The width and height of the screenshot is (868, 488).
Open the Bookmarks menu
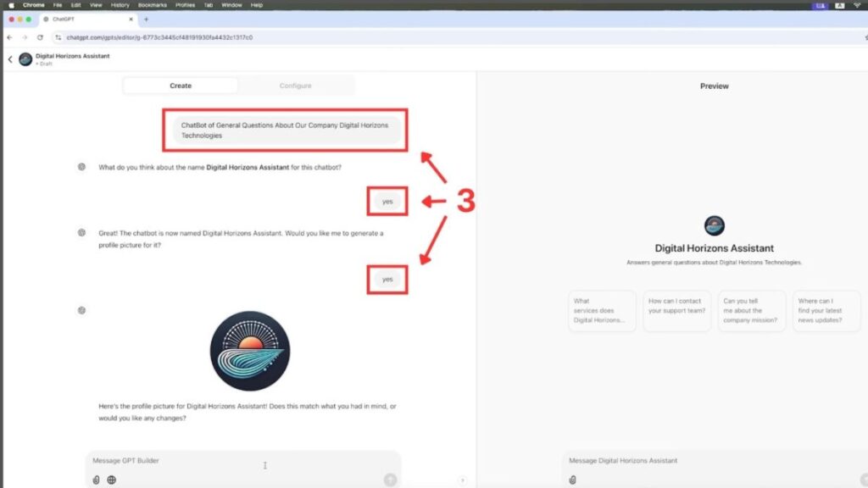pos(153,5)
